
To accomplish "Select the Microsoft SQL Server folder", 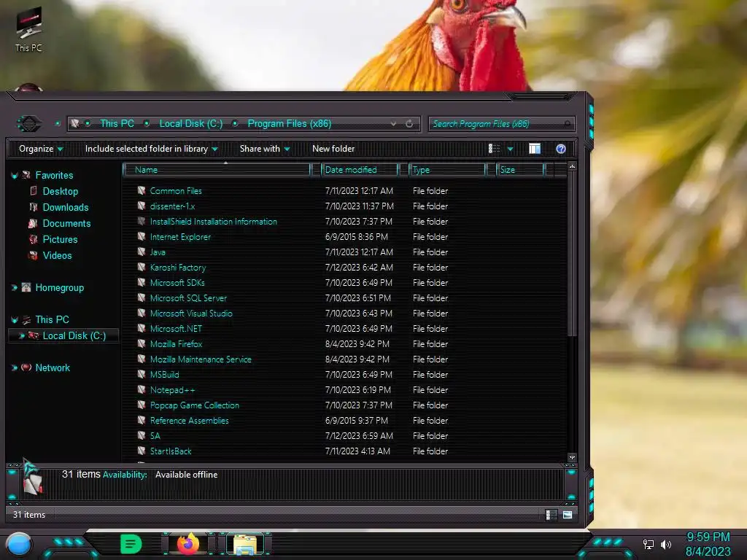I will coord(188,298).
